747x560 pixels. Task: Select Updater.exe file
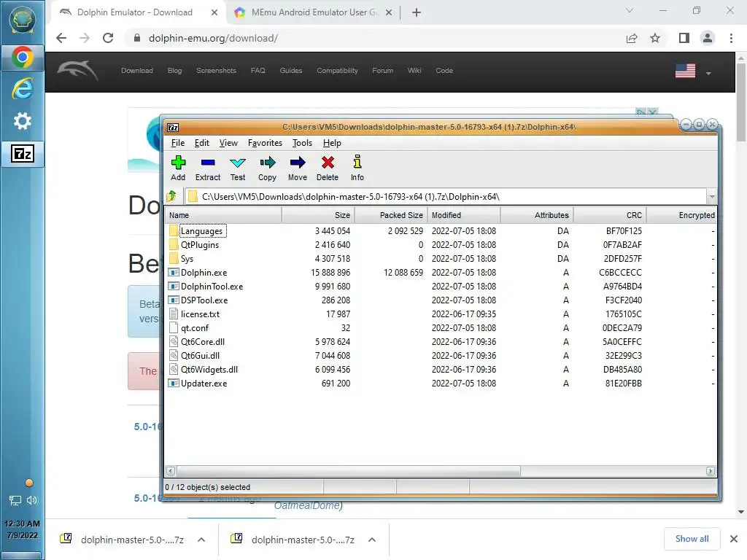(204, 384)
